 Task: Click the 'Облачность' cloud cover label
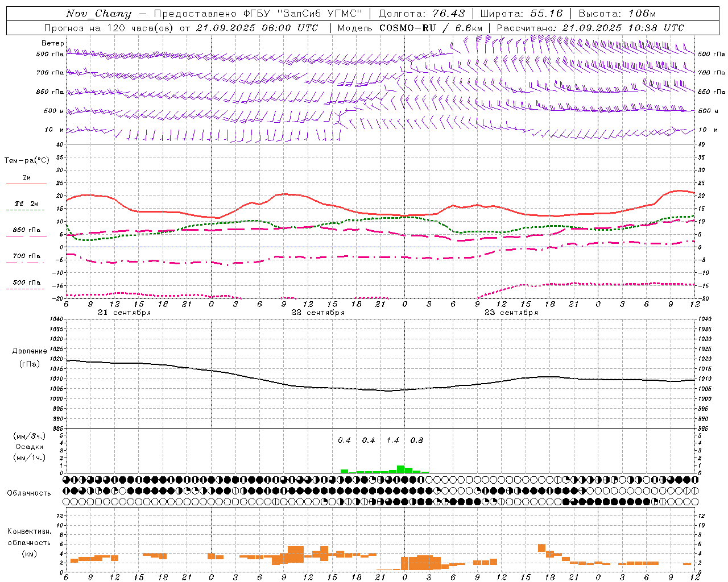(x=29, y=493)
